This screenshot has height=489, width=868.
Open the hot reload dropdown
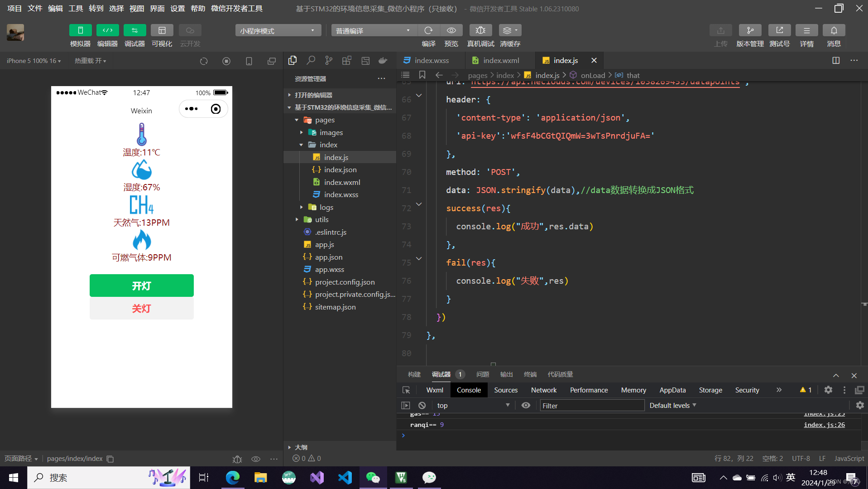90,61
